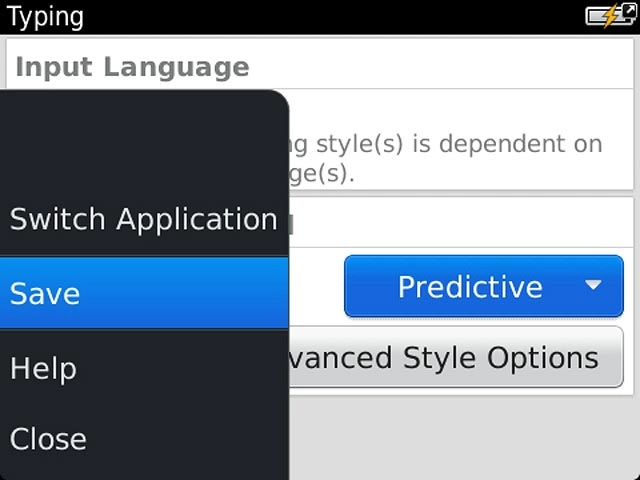The image size is (640, 480).
Task: Open the Predictive style dropdown
Action: [x=470, y=287]
